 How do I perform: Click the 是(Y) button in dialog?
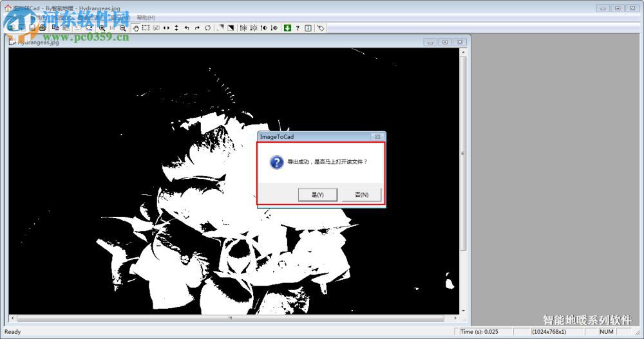[317, 194]
